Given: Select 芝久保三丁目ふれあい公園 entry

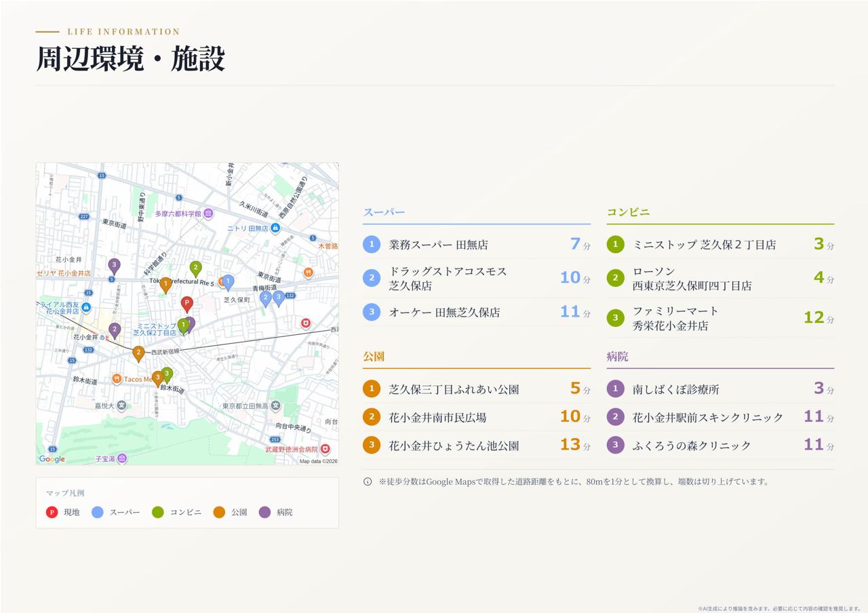Looking at the screenshot, I should [x=476, y=389].
